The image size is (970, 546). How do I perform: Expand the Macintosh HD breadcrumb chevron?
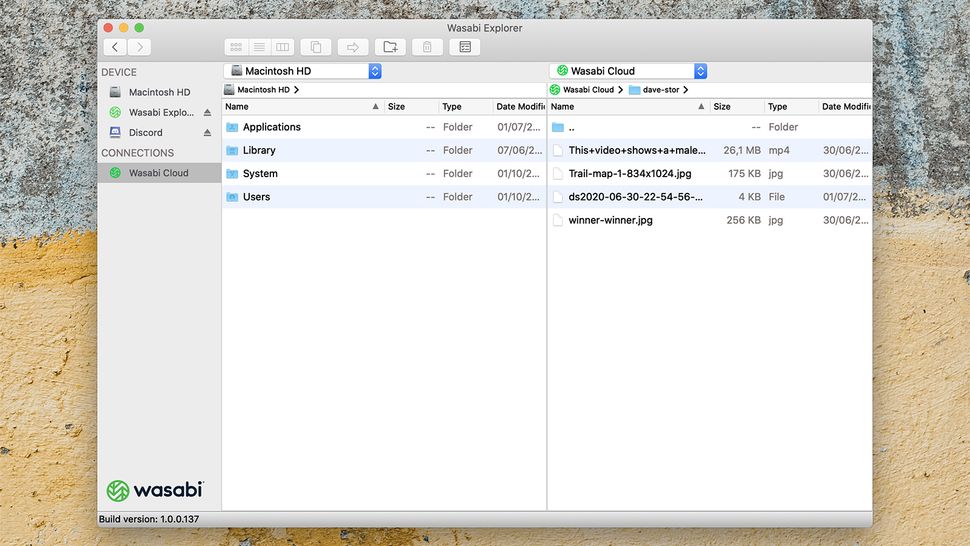(296, 90)
